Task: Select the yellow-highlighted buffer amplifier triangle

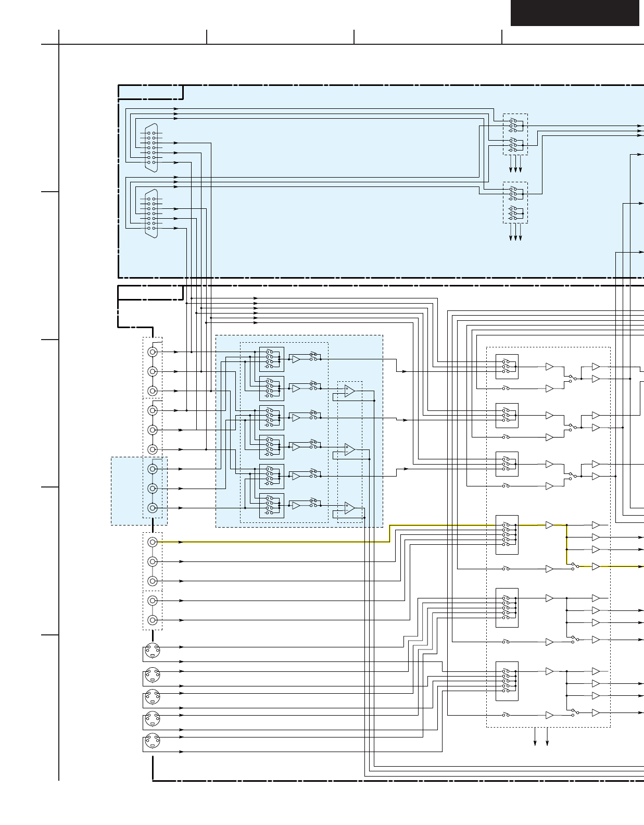Action: point(596,566)
